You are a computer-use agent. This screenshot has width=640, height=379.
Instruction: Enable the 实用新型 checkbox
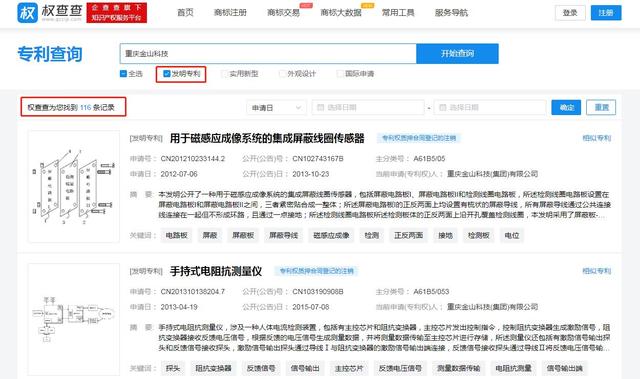(x=224, y=74)
